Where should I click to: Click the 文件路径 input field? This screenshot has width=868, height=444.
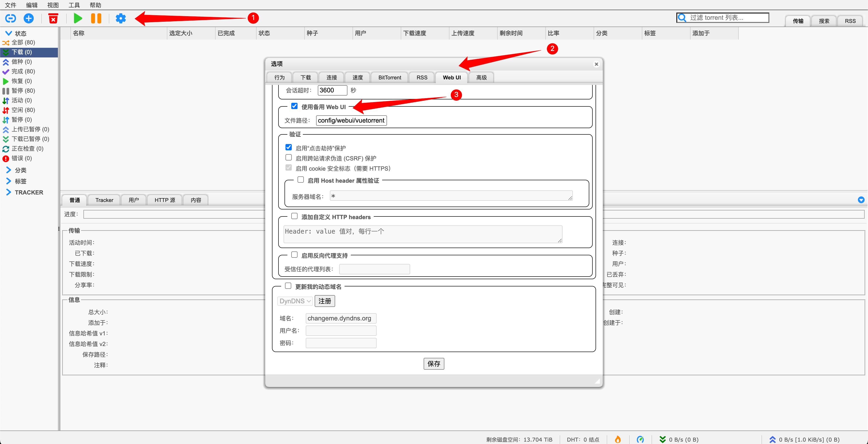coord(351,120)
